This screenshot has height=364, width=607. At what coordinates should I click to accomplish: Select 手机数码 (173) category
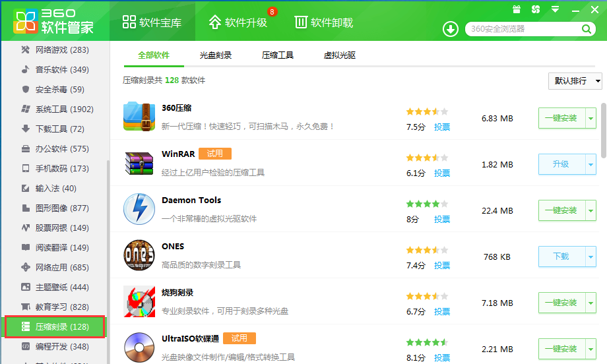[55, 169]
